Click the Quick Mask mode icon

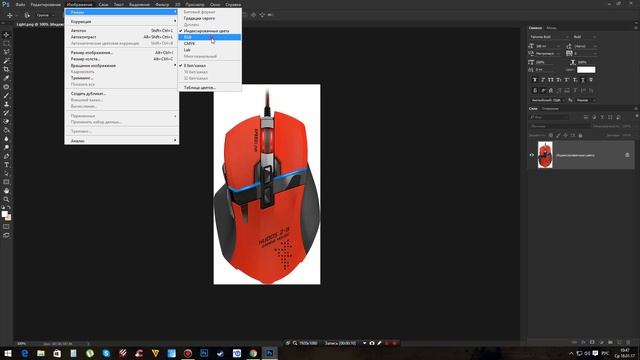click(6, 226)
